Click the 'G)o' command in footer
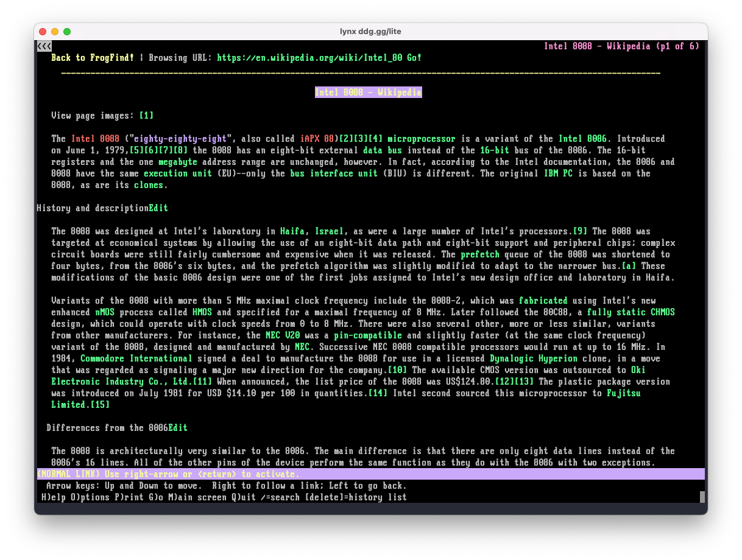742x560 pixels. pos(156,497)
